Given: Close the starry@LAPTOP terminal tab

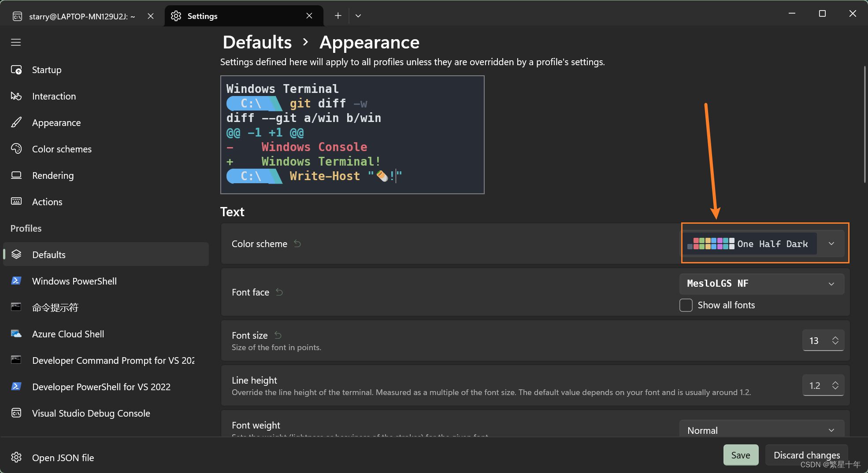Looking at the screenshot, I should 151,16.
